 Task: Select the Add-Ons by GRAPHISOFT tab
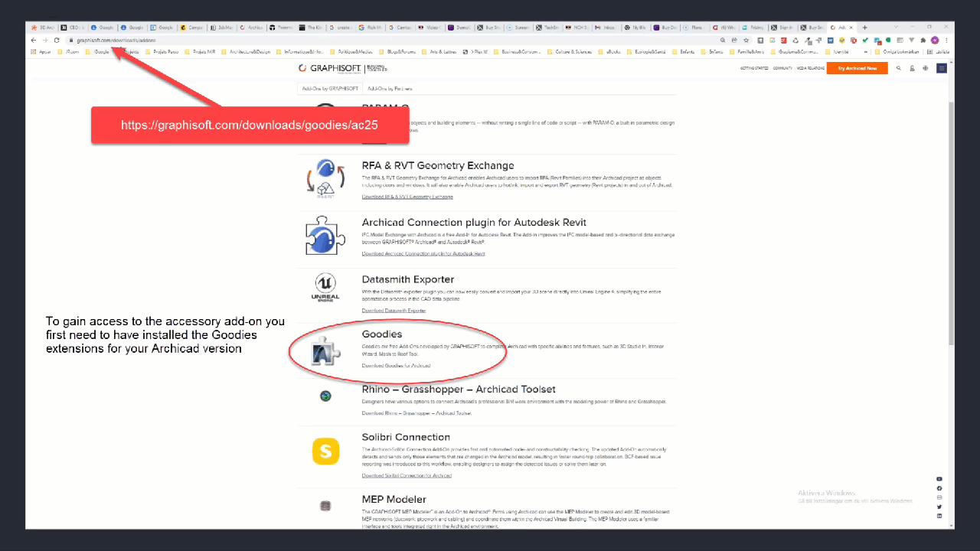pos(330,88)
